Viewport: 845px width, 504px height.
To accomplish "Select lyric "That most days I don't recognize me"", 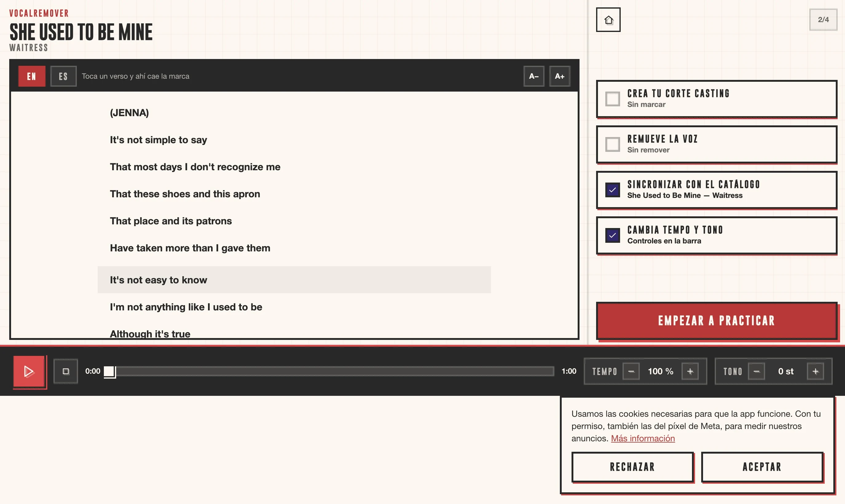I will click(195, 167).
